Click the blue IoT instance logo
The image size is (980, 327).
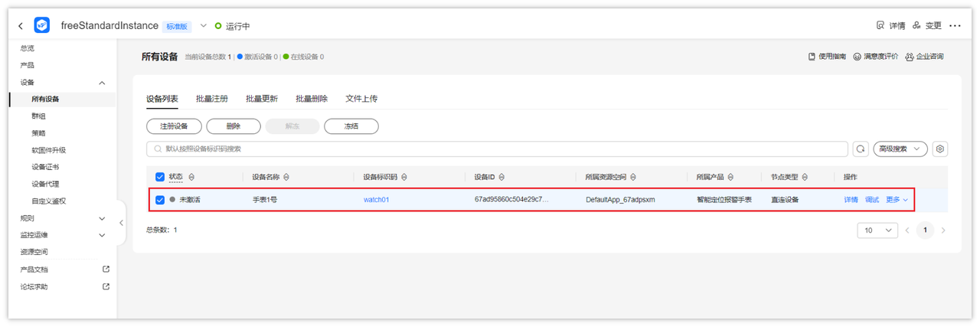[x=42, y=25]
